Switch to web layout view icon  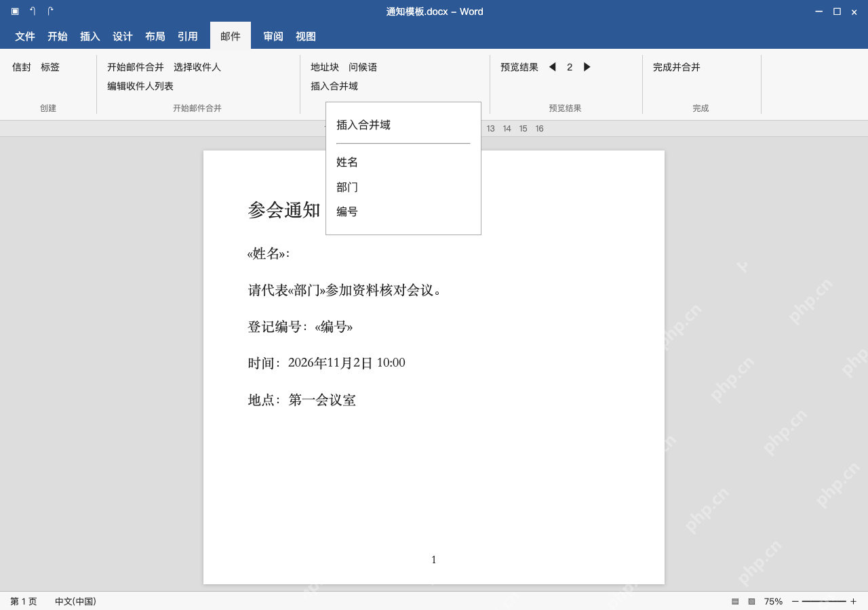click(x=751, y=601)
